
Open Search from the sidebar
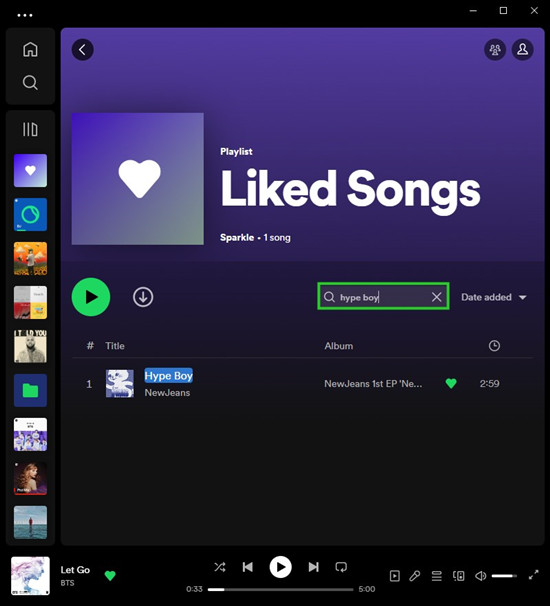(x=30, y=82)
